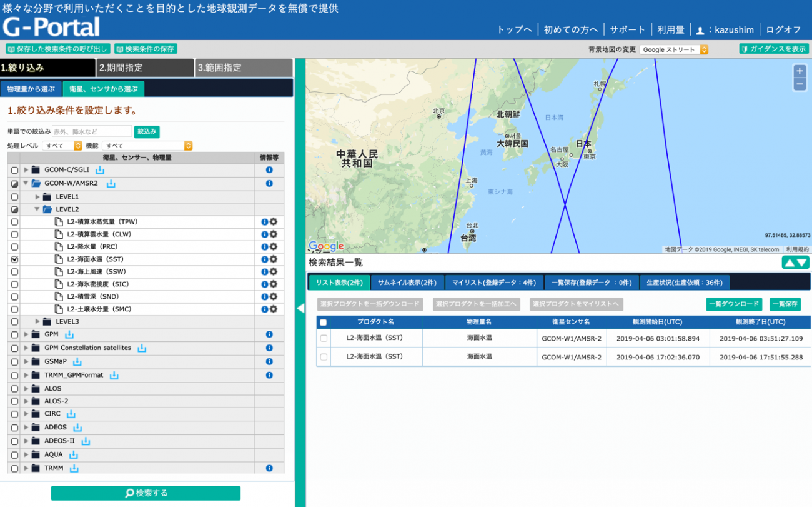Screen dimensions: 812x507
Task: Check the ALOS-2 checkbox
Action: tap(14, 401)
